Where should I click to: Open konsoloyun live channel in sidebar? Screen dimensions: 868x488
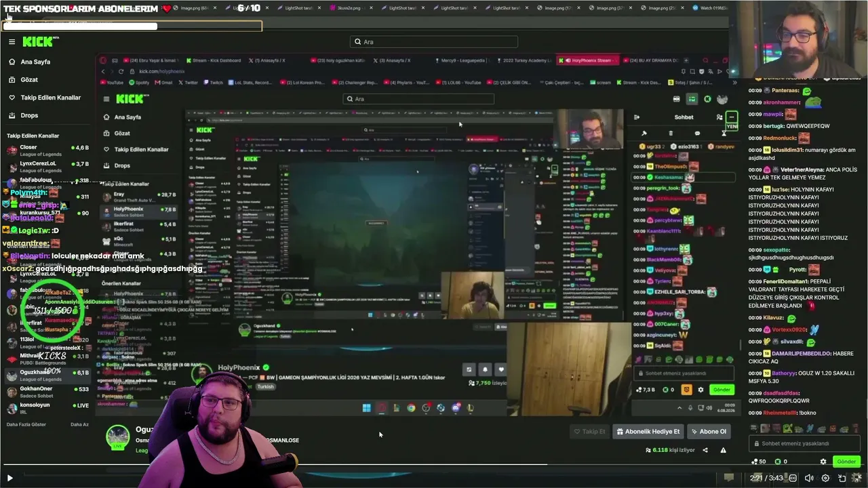click(47, 407)
